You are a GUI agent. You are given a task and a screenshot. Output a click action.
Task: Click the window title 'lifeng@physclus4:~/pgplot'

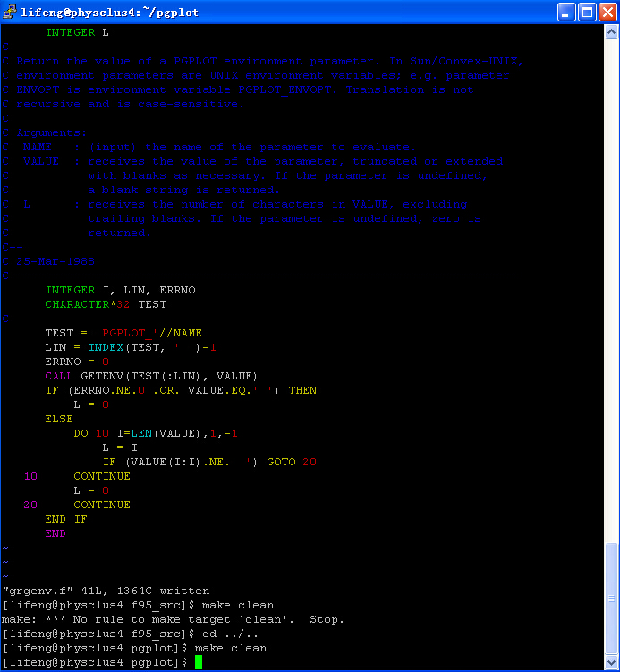[110, 13]
